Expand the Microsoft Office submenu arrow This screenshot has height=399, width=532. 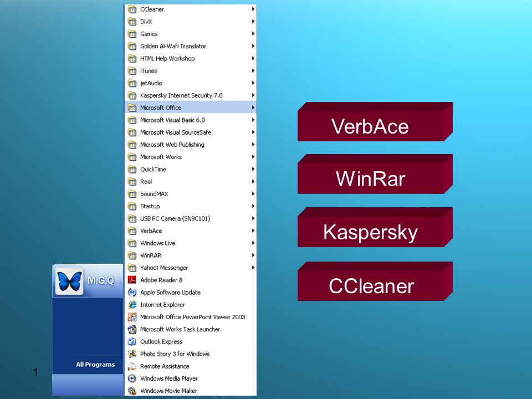[253, 108]
